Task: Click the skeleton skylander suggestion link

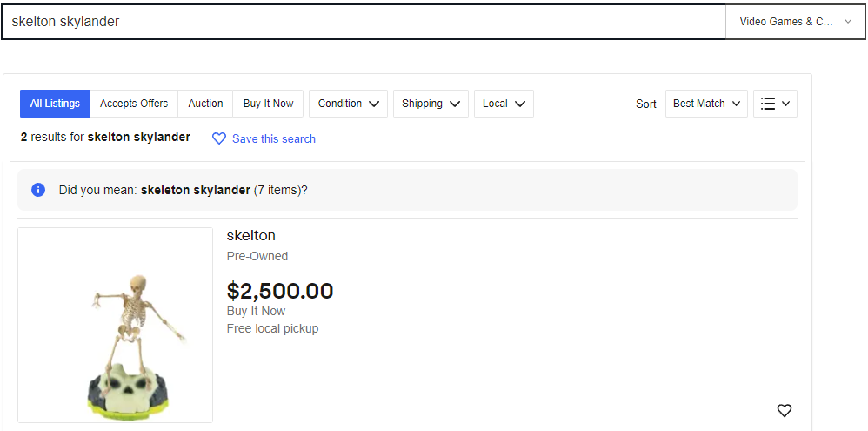Action: 196,190
